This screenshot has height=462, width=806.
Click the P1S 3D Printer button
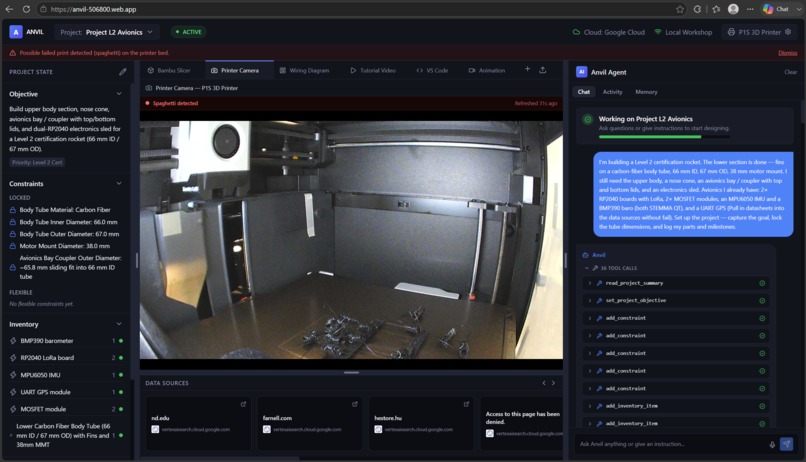coord(759,32)
